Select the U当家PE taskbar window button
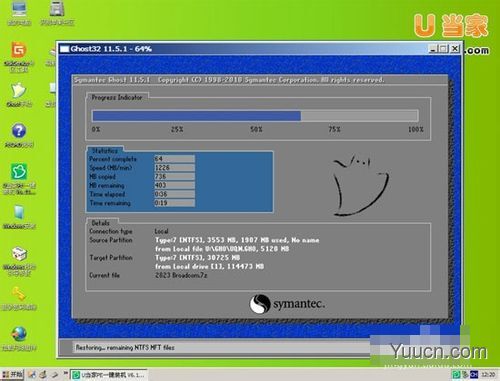The width and height of the screenshot is (500, 381). tap(109, 375)
